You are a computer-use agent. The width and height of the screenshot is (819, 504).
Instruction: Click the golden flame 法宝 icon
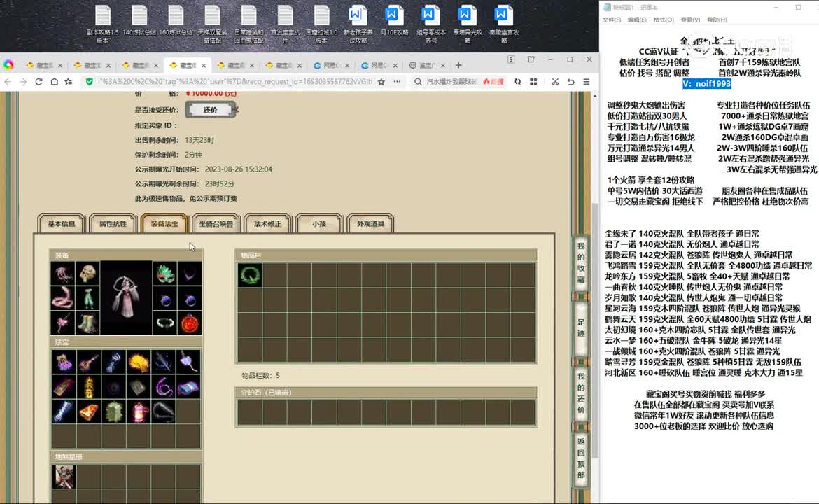139,362
